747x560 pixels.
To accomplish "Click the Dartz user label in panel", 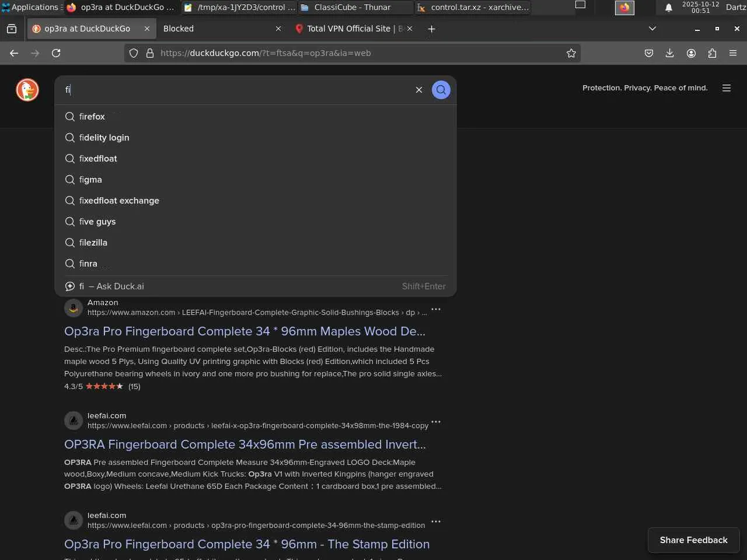I will (x=736, y=7).
